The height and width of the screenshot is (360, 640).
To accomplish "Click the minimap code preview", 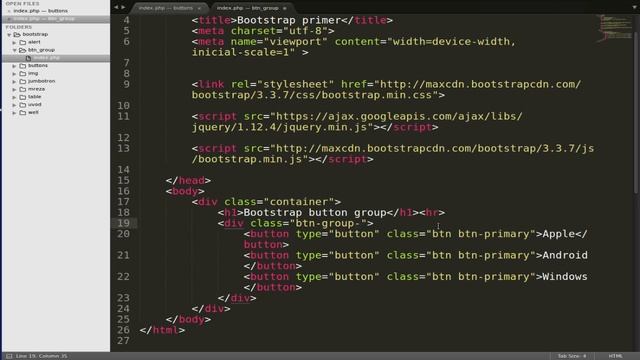I will [613, 28].
